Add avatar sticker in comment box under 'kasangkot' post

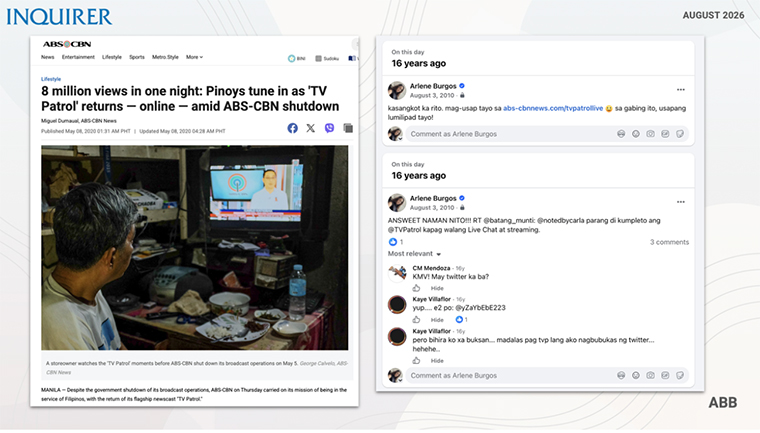(x=621, y=134)
